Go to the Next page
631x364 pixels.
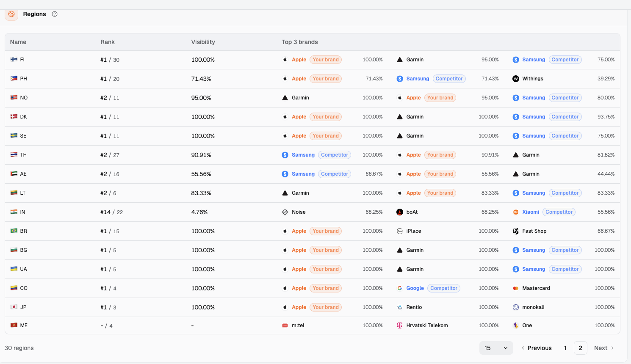coord(604,348)
